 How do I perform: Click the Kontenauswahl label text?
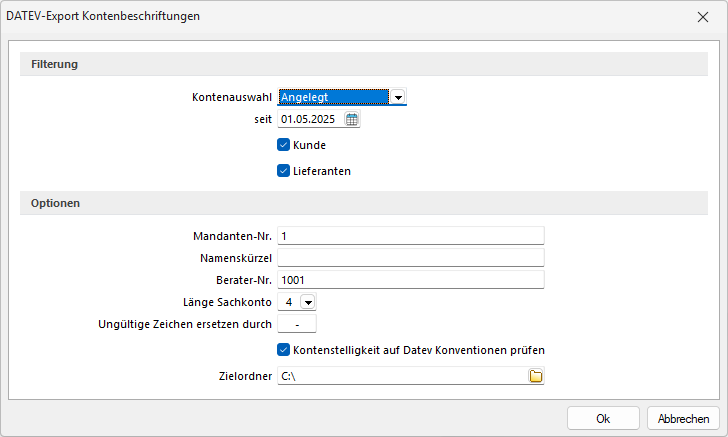pos(232,97)
